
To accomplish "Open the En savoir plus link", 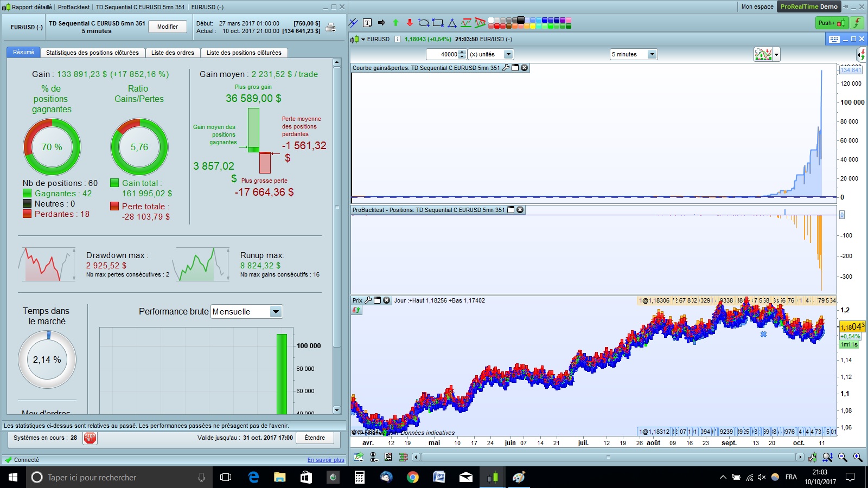I will click(326, 460).
